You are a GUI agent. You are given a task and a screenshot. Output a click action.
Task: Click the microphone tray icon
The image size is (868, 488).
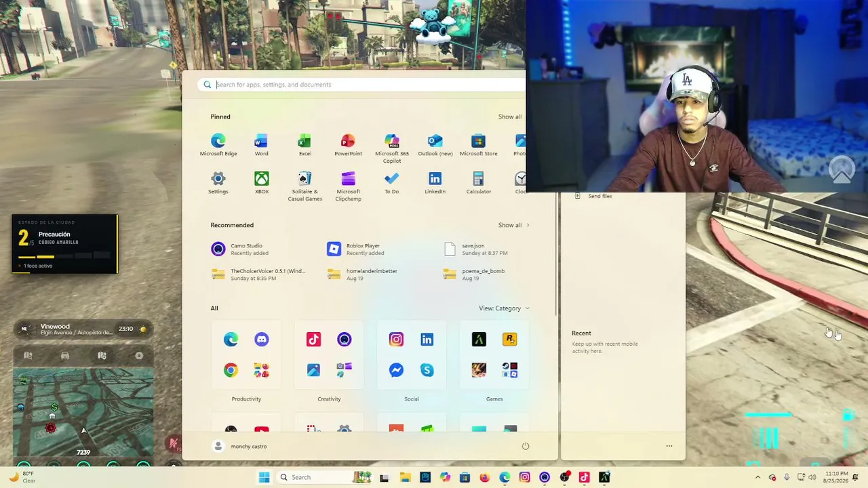pyautogui.click(x=787, y=477)
